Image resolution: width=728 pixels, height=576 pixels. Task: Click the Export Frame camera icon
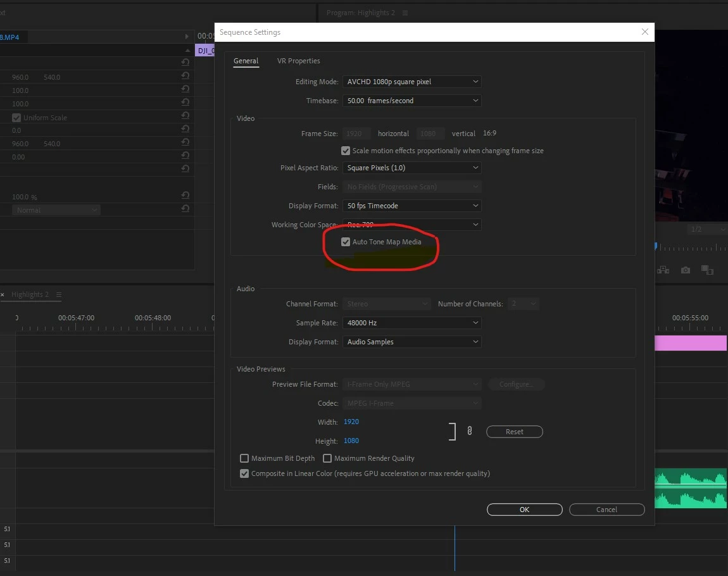(x=686, y=270)
